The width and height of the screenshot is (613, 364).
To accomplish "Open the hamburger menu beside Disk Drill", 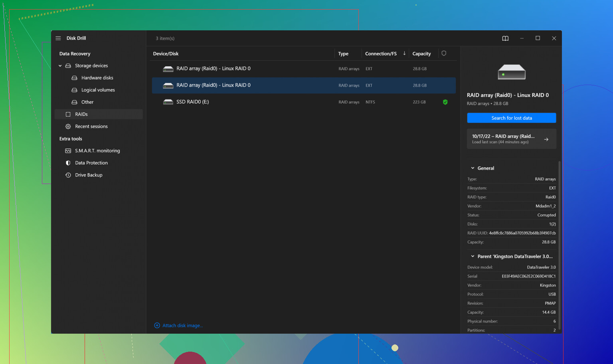I will 58,38.
